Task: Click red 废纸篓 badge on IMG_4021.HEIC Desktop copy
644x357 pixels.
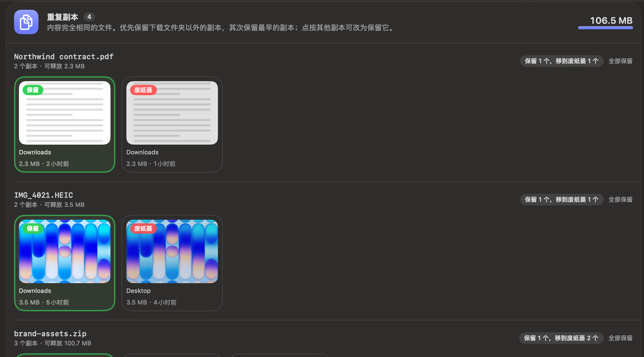Action: (143, 229)
